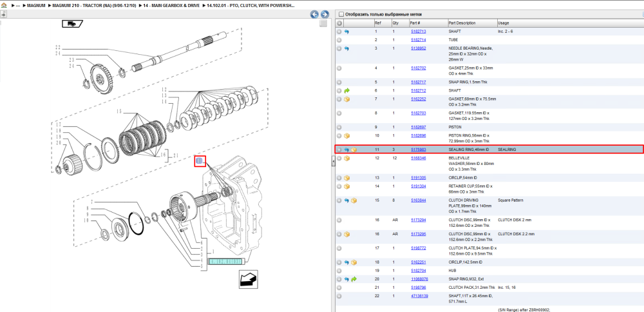Open the collapsed '...' breadcrumb
Screen dimensions: 644x312
[17, 6]
